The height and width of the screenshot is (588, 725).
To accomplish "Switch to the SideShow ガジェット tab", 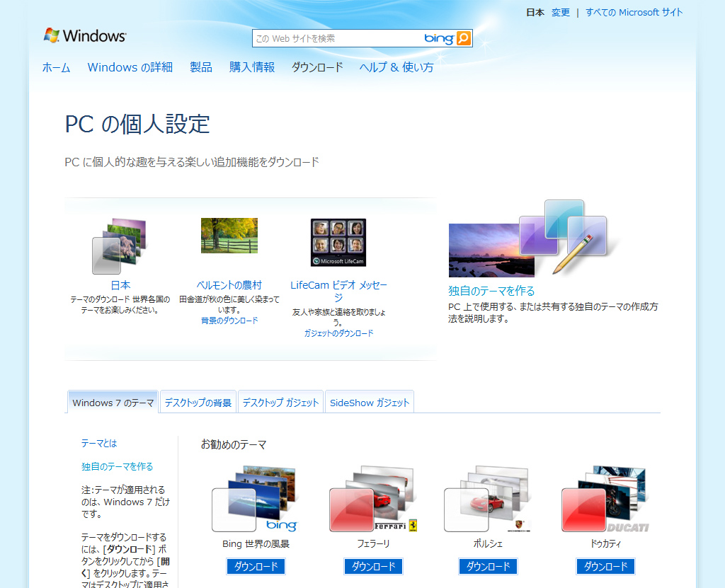I will pyautogui.click(x=369, y=401).
